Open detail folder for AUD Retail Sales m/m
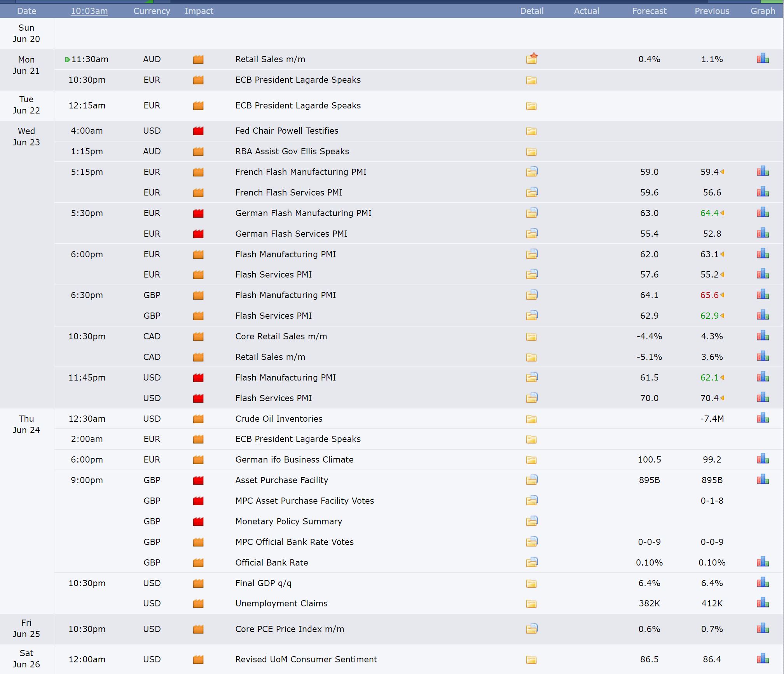 [532, 59]
